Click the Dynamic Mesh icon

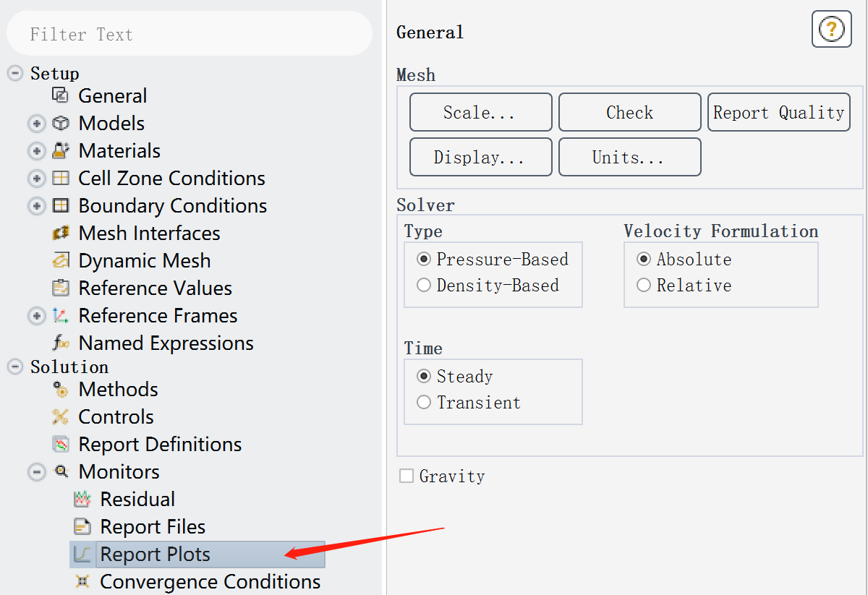point(61,261)
